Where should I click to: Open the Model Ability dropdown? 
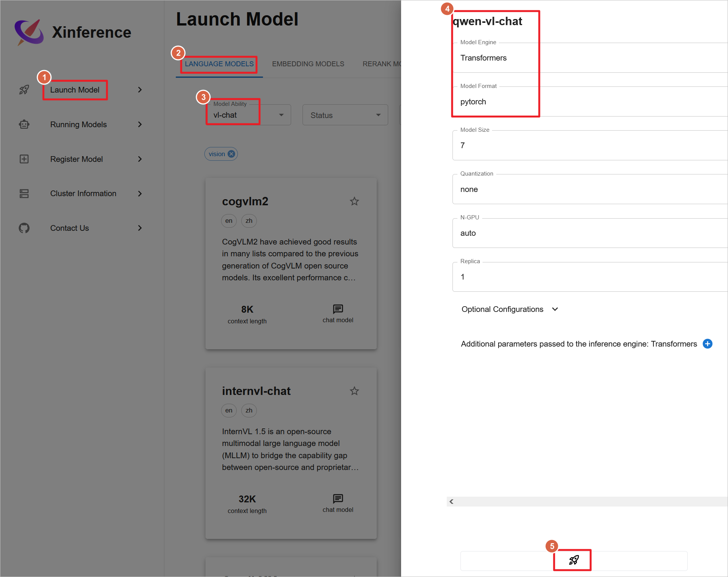249,115
